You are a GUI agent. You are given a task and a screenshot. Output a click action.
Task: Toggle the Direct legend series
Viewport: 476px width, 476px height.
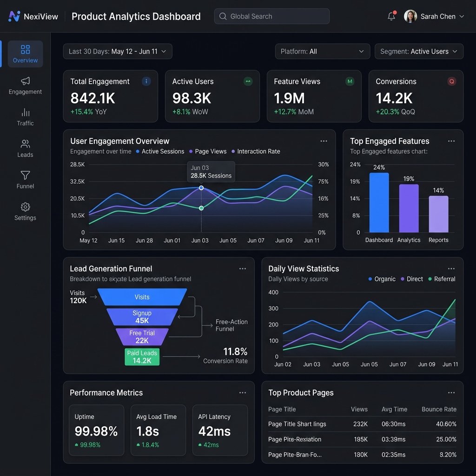(412, 279)
